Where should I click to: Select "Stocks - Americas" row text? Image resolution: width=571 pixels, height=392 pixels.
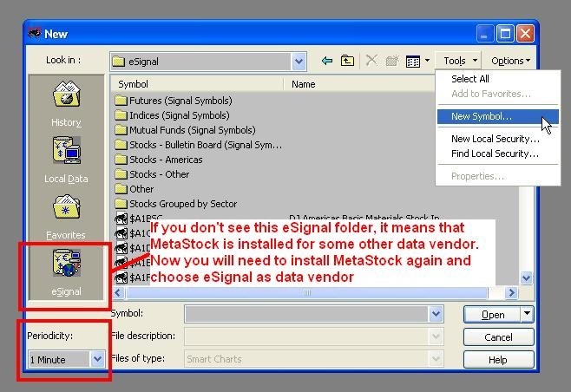tap(166, 160)
